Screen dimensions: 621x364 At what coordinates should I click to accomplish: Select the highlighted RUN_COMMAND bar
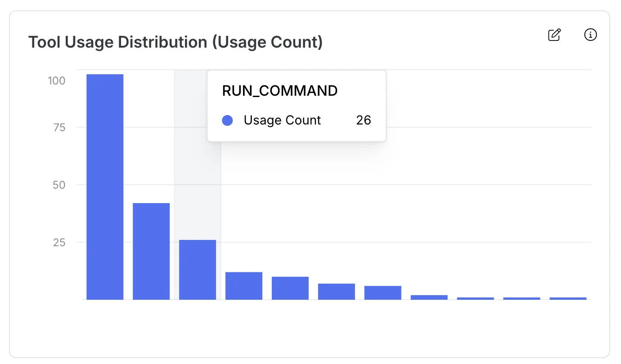(x=198, y=270)
